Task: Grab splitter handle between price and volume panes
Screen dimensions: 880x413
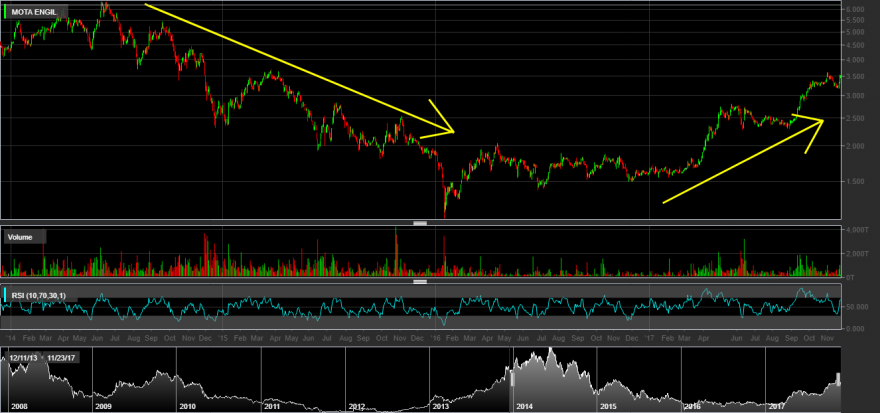Action: pos(420,223)
